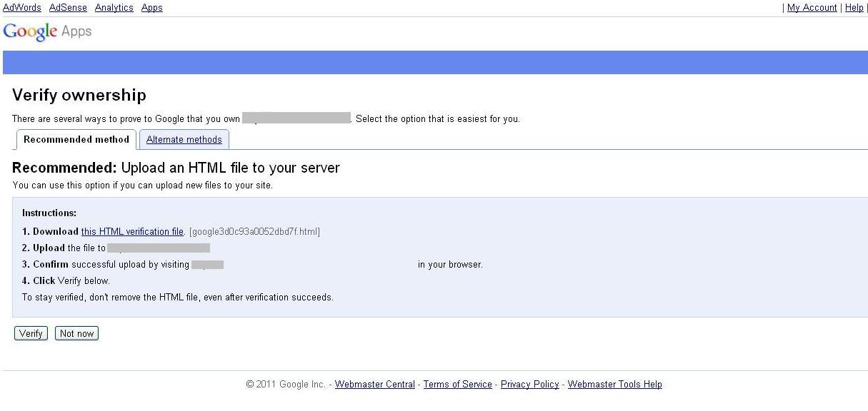Go to AdSense from the top bar
This screenshot has width=868, height=411.
[x=68, y=8]
